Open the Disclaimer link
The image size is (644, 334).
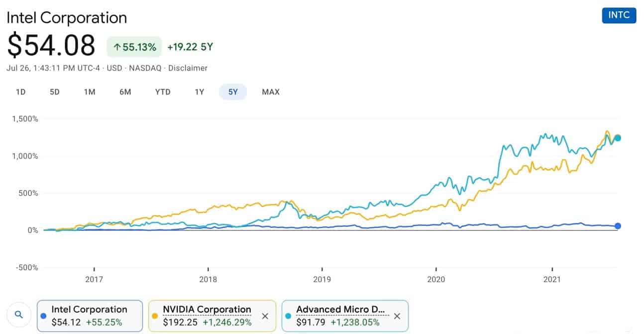188,68
